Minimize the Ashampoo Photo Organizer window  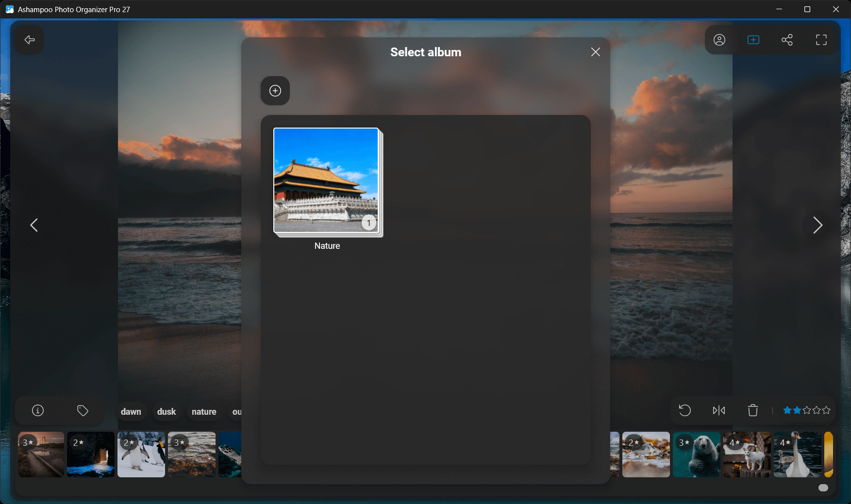tap(779, 9)
